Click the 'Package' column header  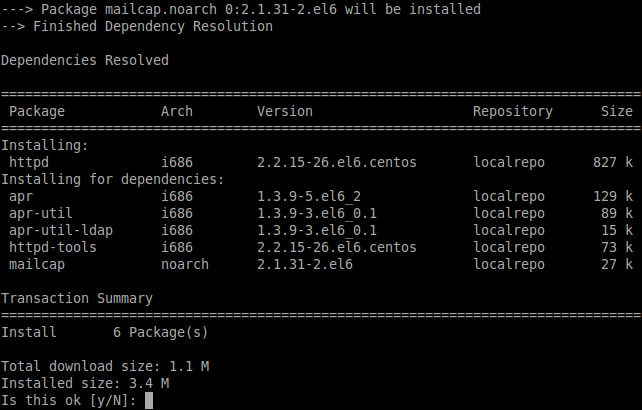coord(37,111)
